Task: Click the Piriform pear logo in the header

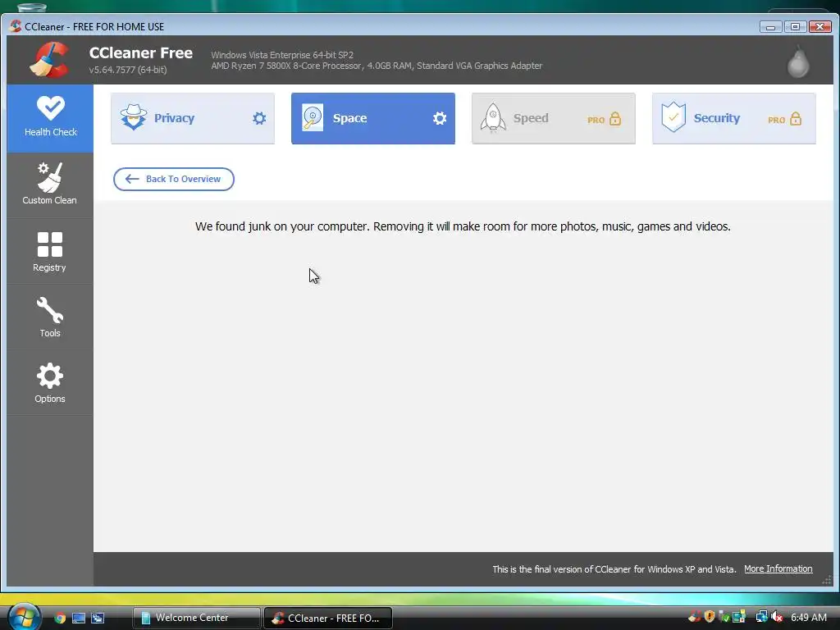Action: click(x=797, y=61)
